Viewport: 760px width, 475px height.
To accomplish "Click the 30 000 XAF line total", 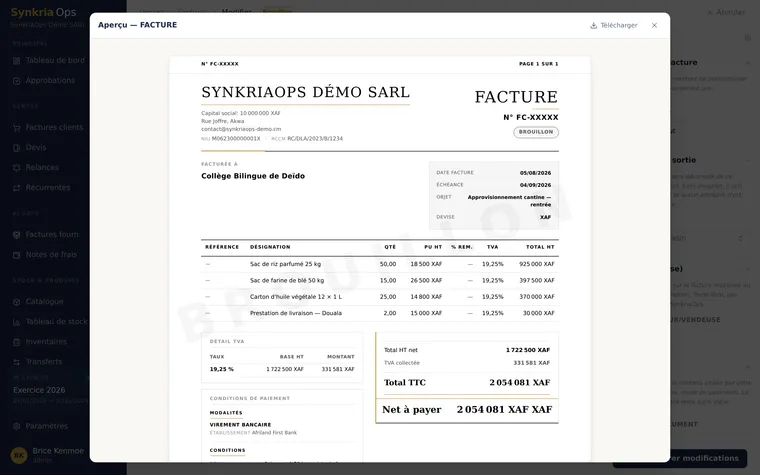I will point(538,313).
